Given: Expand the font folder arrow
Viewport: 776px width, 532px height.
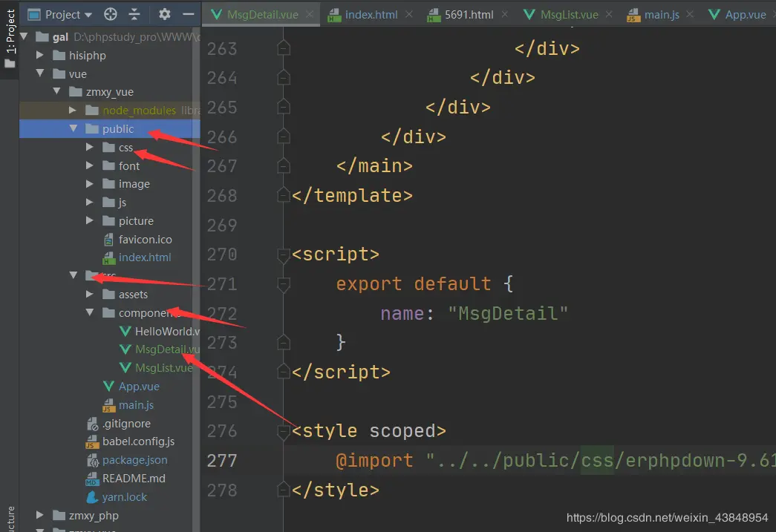Looking at the screenshot, I should tap(90, 165).
